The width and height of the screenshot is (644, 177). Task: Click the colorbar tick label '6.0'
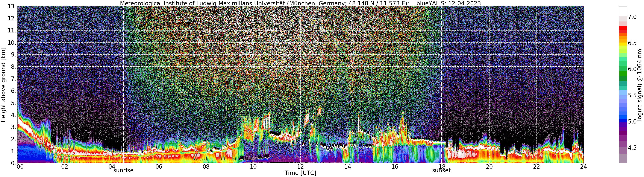pos(632,69)
